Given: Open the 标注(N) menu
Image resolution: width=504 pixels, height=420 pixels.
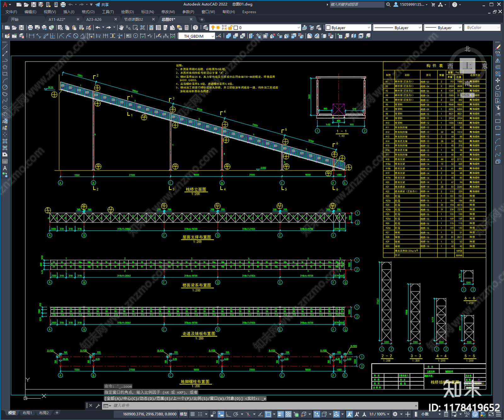Looking at the screenshot, I should click(147, 12).
